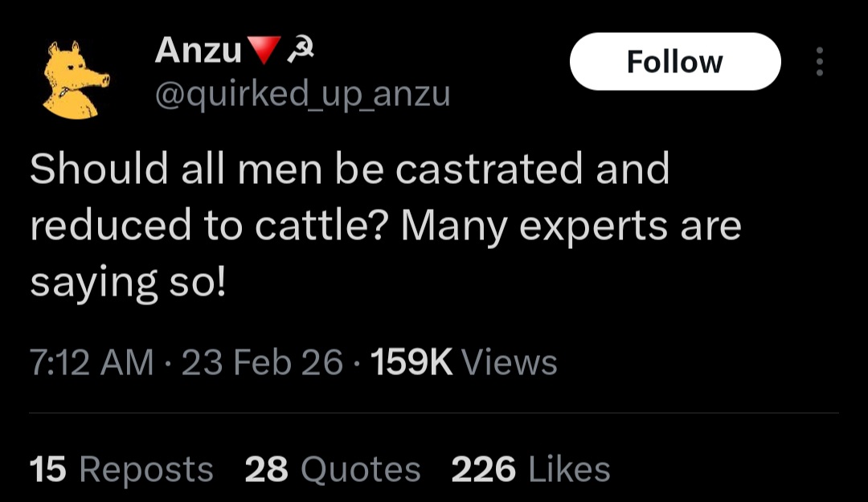Click the hammer and sickle emoji
The image size is (868, 502).
(301, 51)
